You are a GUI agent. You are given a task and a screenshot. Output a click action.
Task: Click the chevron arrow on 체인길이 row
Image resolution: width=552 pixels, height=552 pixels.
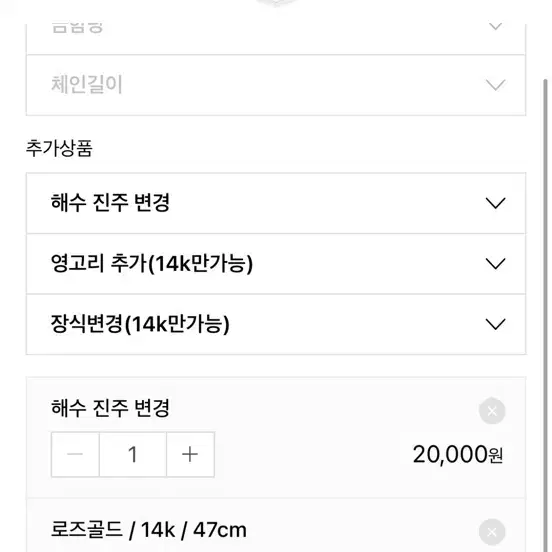click(x=495, y=85)
